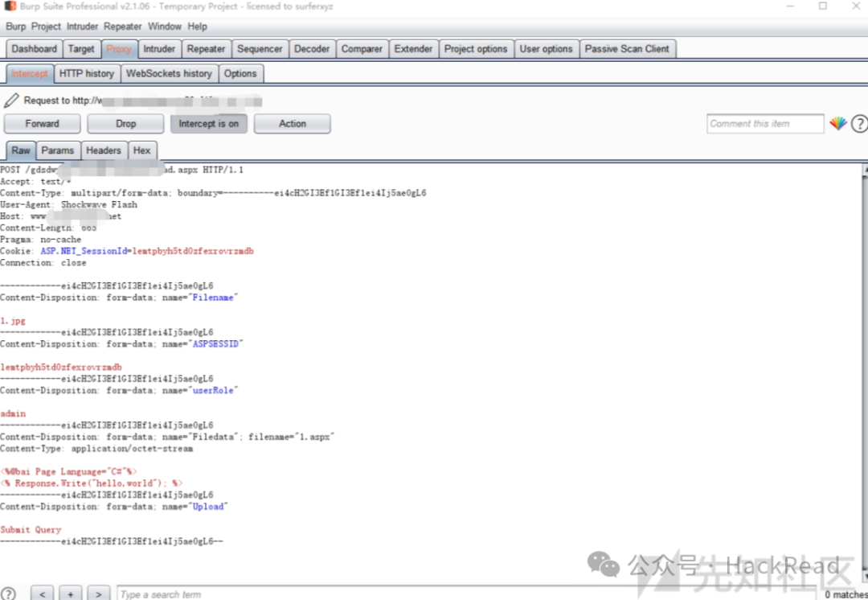The width and height of the screenshot is (868, 600).
Task: Switch to the Headers view tab
Action: tap(104, 150)
